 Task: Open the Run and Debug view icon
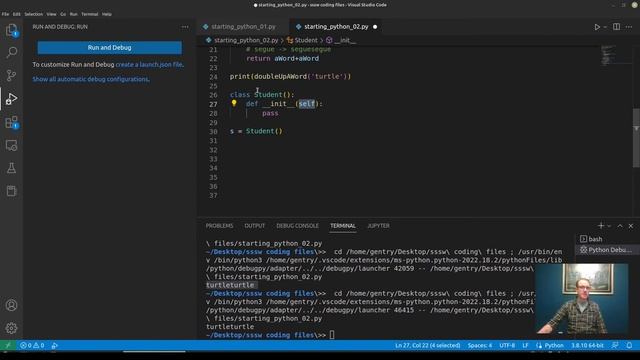[x=11, y=99]
